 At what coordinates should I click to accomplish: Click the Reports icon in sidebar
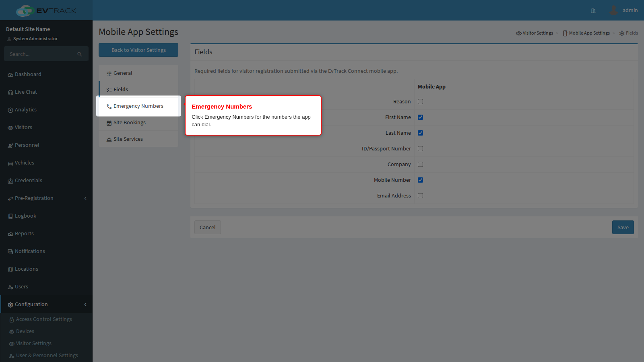10,234
